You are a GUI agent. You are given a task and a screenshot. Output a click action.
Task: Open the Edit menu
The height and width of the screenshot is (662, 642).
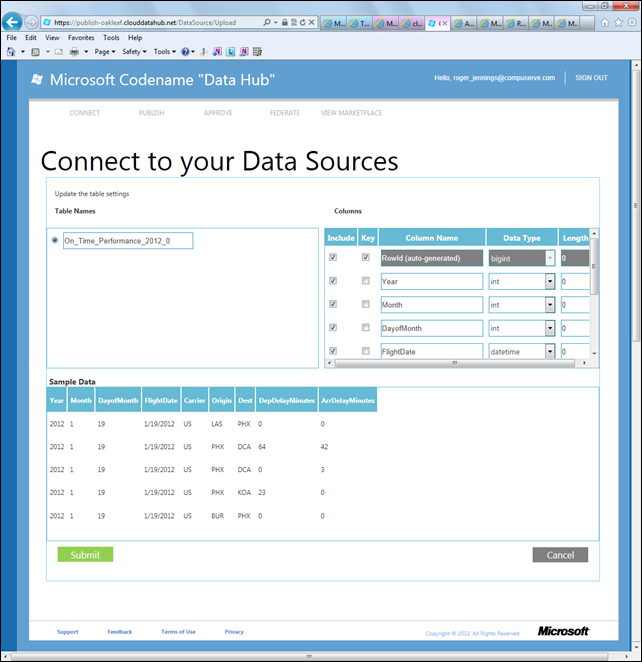click(31, 38)
